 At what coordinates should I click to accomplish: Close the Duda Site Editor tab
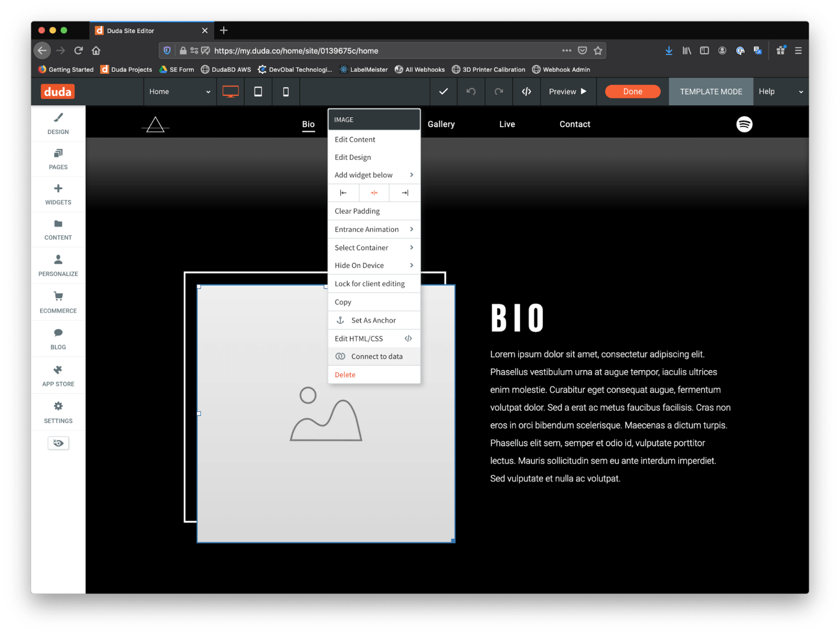205,31
